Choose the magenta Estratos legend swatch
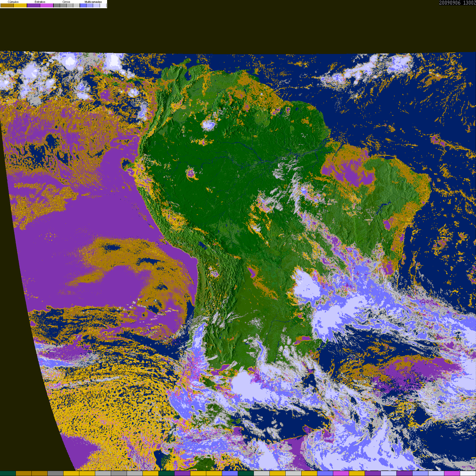The image size is (476, 476). [47, 6]
